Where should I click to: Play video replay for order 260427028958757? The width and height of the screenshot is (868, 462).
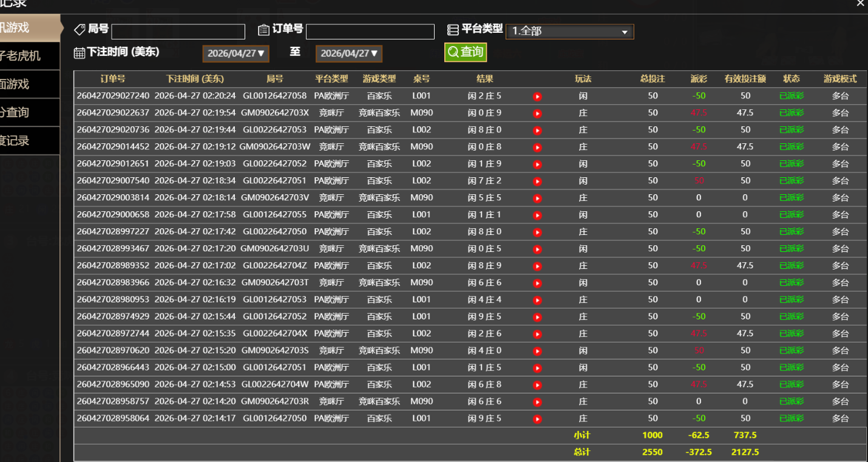(x=537, y=403)
